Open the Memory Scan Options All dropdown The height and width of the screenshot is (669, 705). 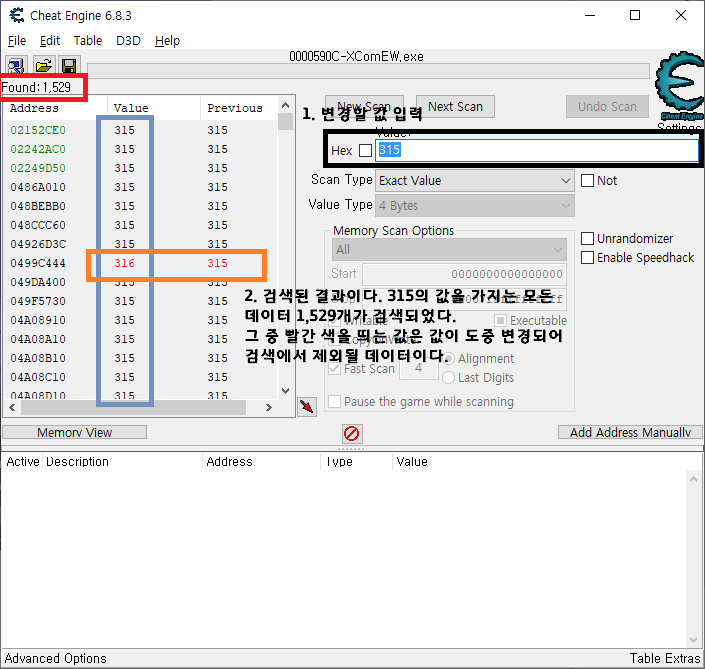point(449,250)
